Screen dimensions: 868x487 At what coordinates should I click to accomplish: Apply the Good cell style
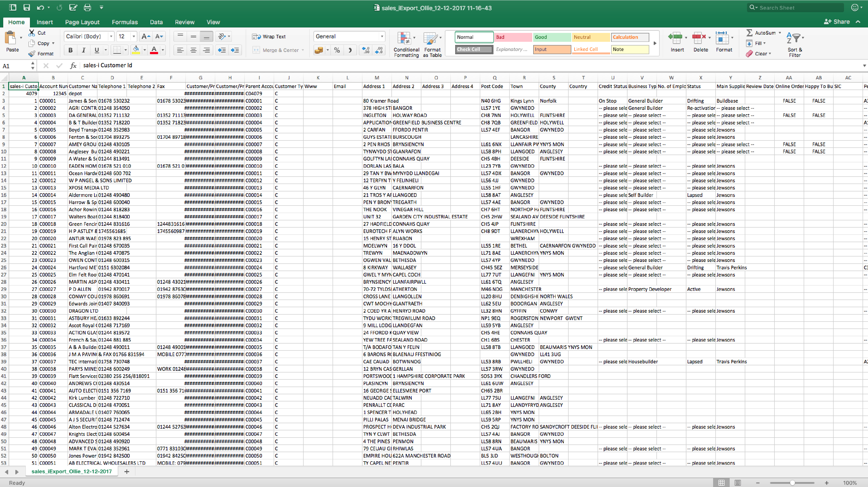point(552,37)
